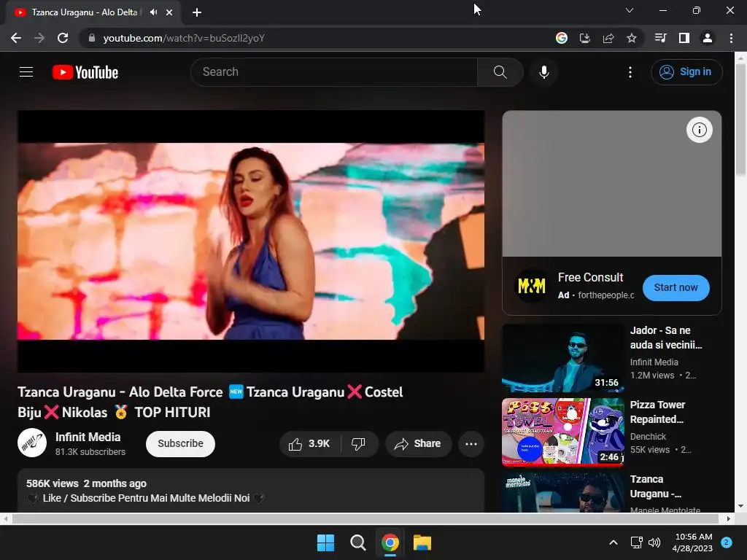Open Chrome profile icon
The height and width of the screenshot is (560, 747).
click(x=708, y=38)
